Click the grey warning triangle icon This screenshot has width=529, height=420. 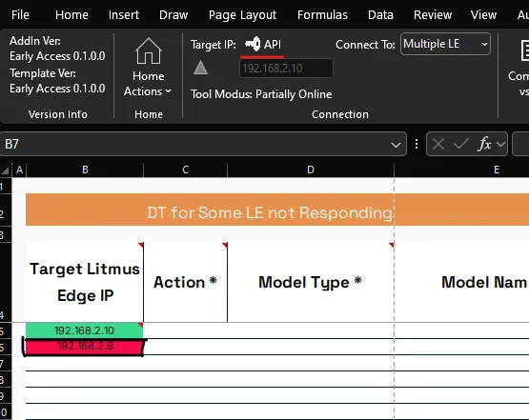[200, 68]
